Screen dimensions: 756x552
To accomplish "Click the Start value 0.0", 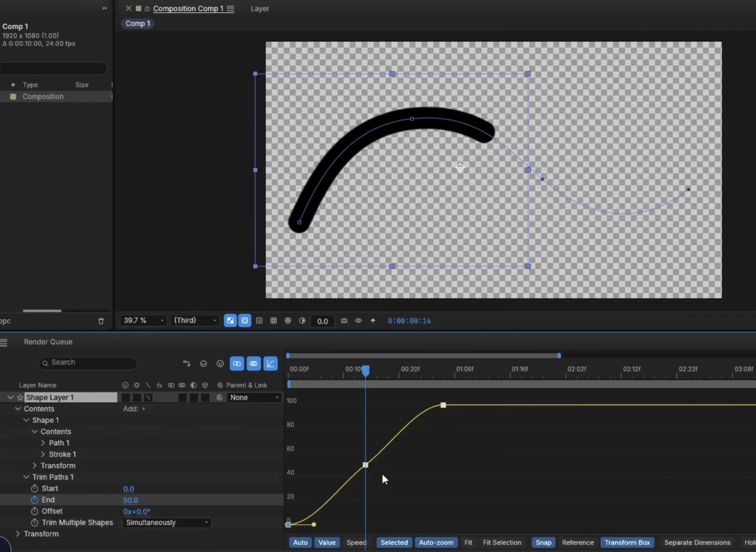I will (129, 489).
